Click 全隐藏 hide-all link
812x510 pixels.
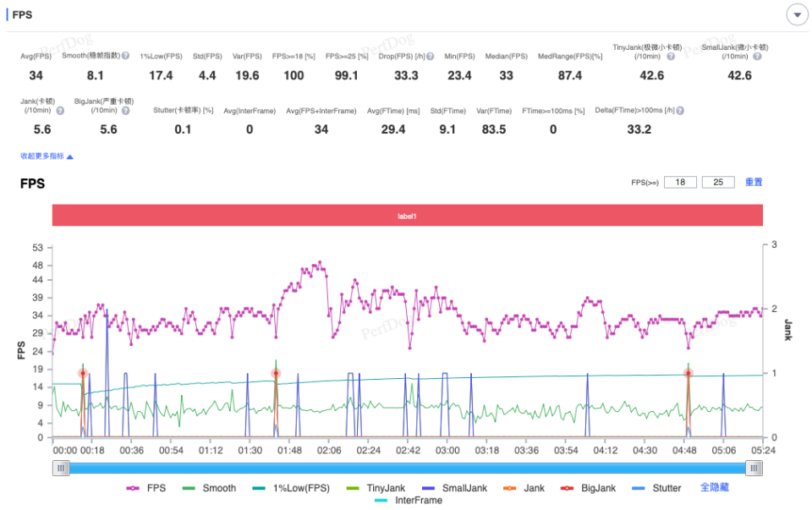[715, 487]
